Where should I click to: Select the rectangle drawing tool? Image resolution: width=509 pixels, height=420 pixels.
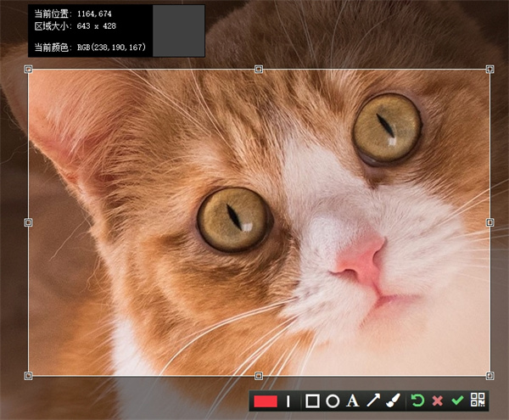(x=312, y=400)
